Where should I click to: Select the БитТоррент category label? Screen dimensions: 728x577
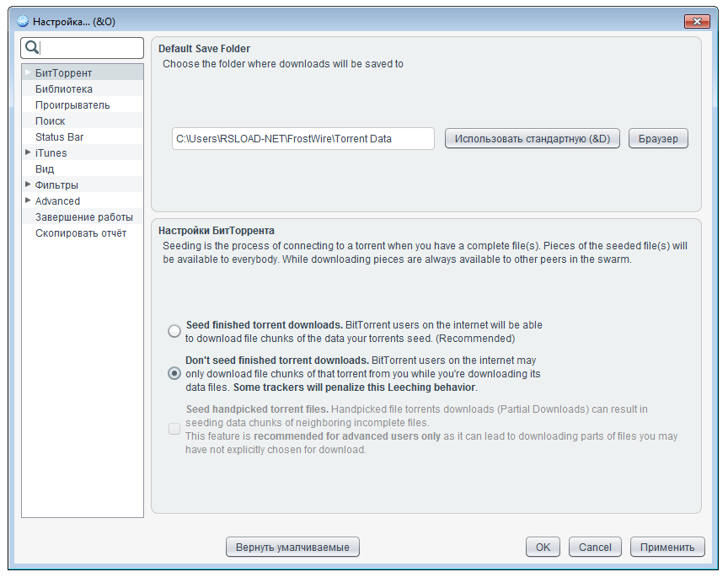[63, 73]
